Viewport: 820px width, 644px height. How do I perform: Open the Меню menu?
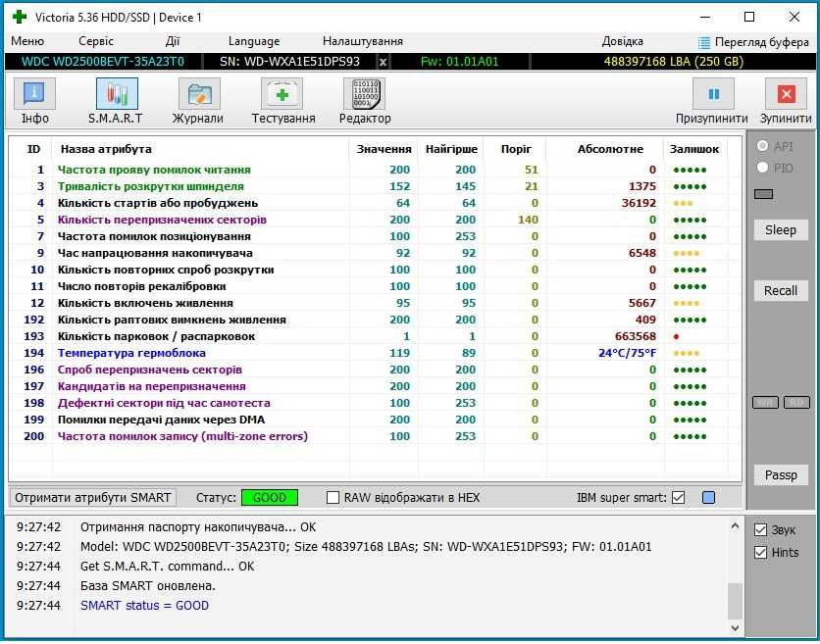[27, 41]
